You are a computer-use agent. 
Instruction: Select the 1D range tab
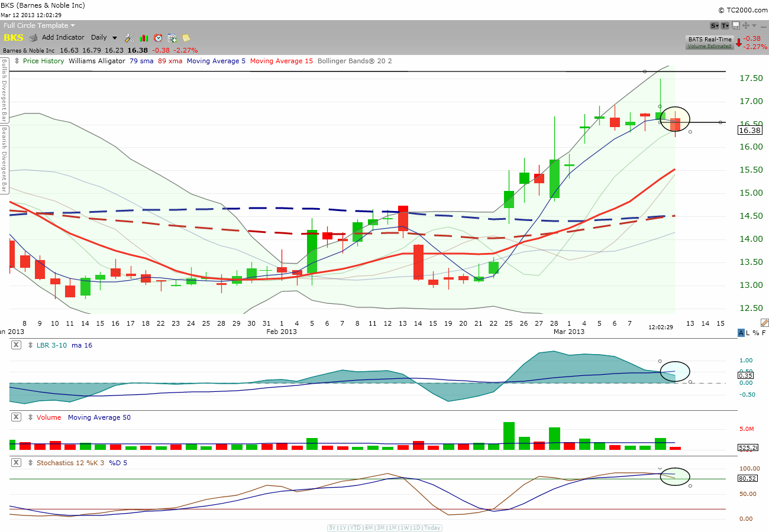(416, 528)
